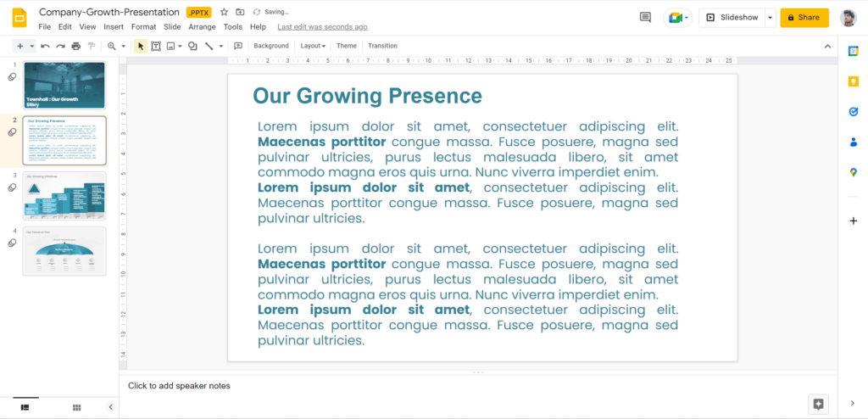Select the cursor select tool
Screen dimensions: 868x419
tap(141, 46)
